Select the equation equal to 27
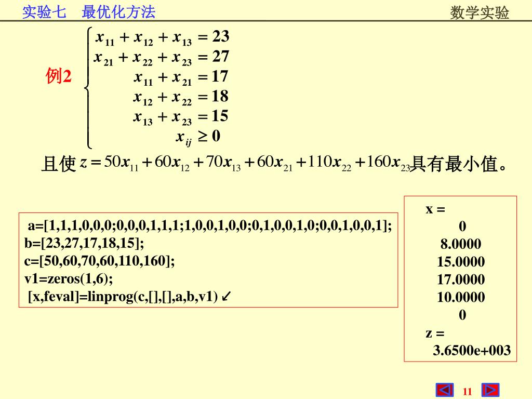The width and height of the screenshot is (532, 399). tap(162, 57)
